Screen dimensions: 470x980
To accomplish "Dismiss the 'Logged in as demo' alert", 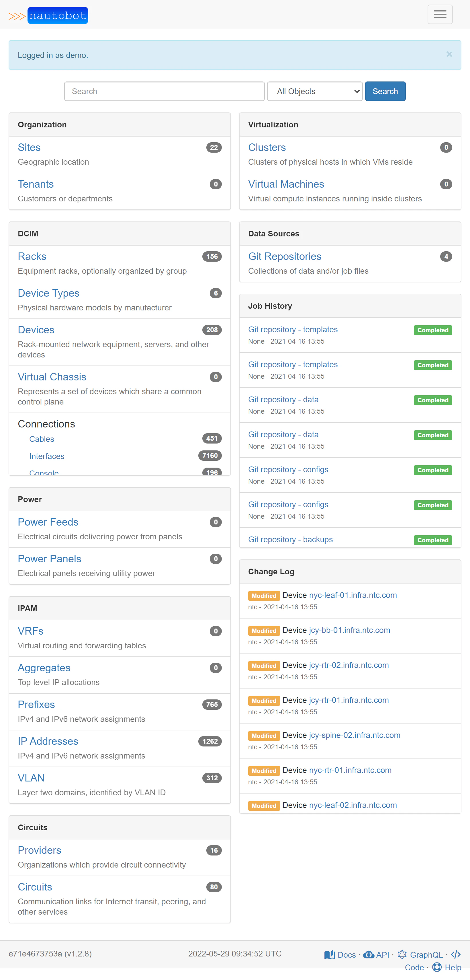I will (x=449, y=54).
